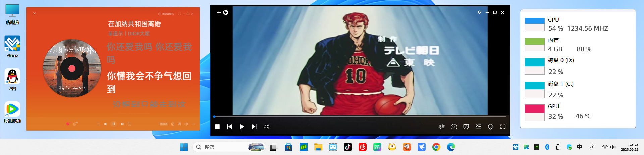
Task: Toggle the loop mode in music player
Action: (98, 124)
